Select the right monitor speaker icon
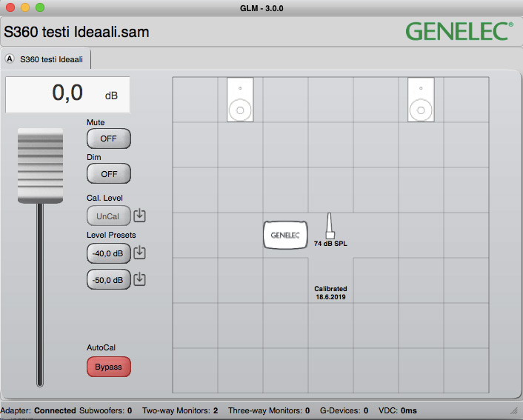Screen dimensions: 523x420 421,99
